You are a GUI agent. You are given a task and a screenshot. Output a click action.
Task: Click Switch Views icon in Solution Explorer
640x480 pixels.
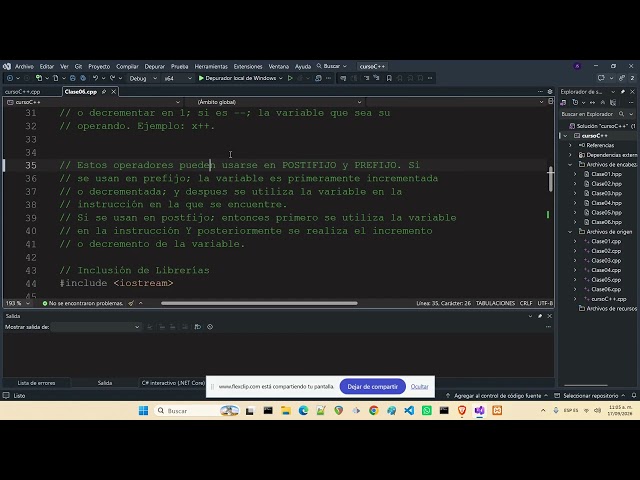(564, 102)
